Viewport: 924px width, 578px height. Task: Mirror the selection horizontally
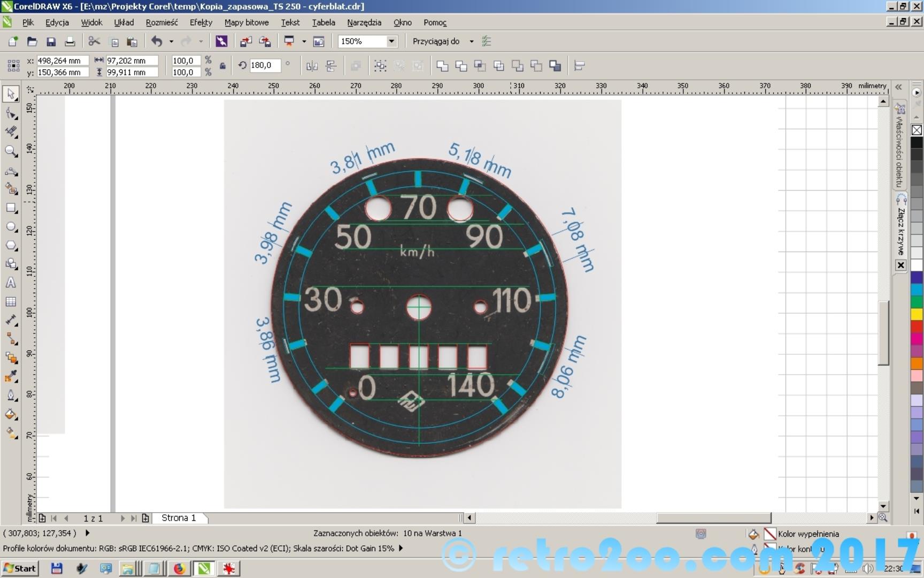pos(312,66)
